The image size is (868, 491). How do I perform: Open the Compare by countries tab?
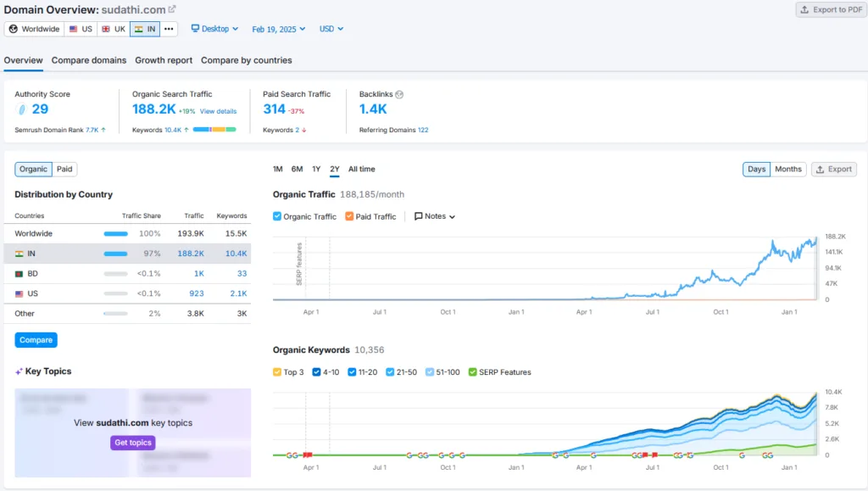tap(247, 60)
